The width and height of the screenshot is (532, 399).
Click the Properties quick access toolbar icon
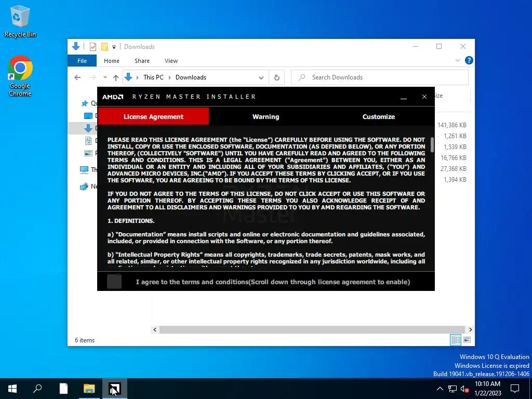pos(93,47)
